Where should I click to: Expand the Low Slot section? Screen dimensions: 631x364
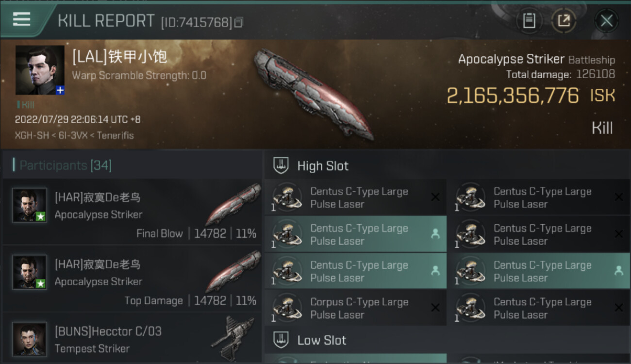[322, 340]
